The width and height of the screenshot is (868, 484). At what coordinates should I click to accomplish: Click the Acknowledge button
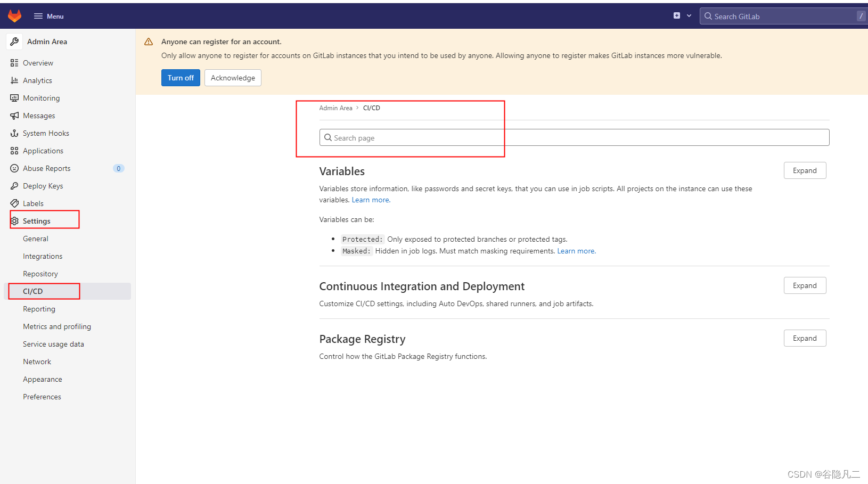coord(232,77)
